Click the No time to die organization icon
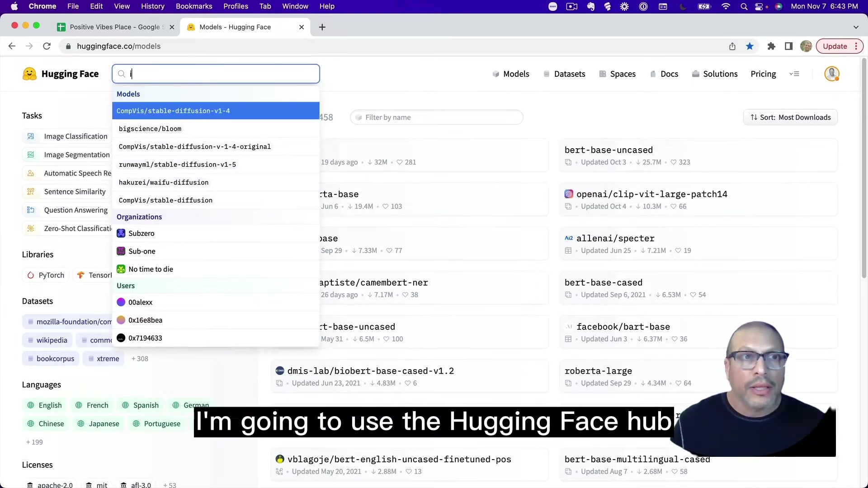868x488 pixels. click(121, 269)
